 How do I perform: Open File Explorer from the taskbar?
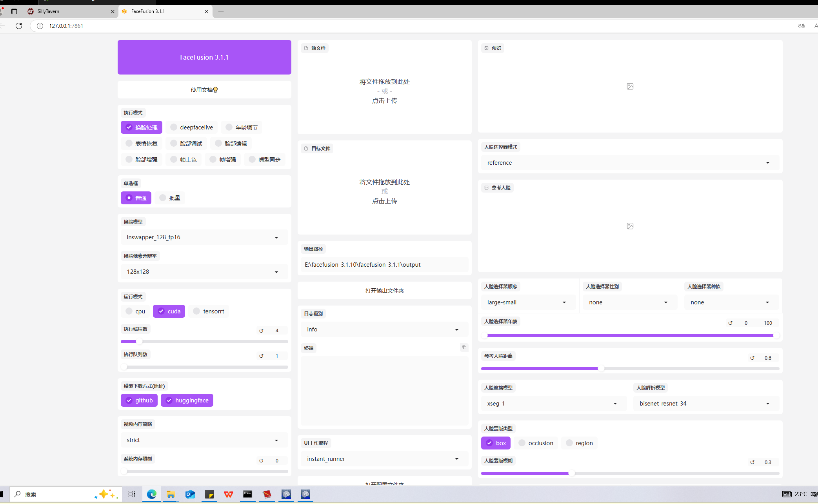171,494
